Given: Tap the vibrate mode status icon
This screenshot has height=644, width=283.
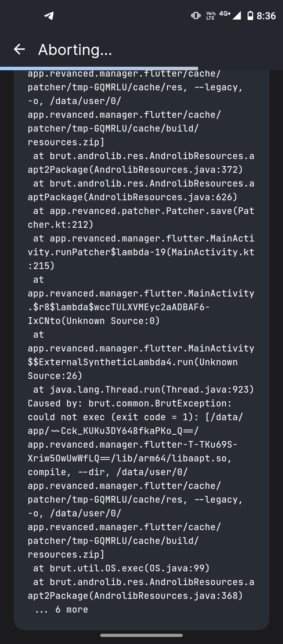Looking at the screenshot, I should click(x=195, y=16).
